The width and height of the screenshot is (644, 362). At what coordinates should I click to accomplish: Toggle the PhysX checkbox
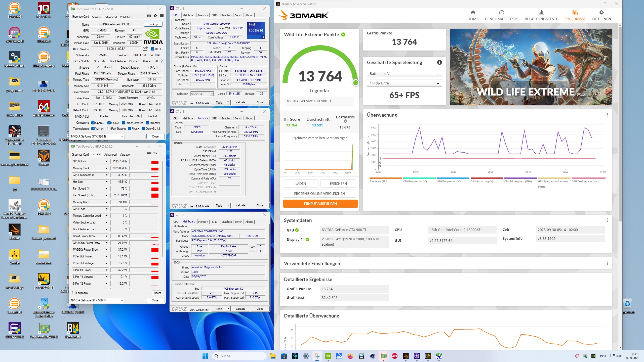129,129
